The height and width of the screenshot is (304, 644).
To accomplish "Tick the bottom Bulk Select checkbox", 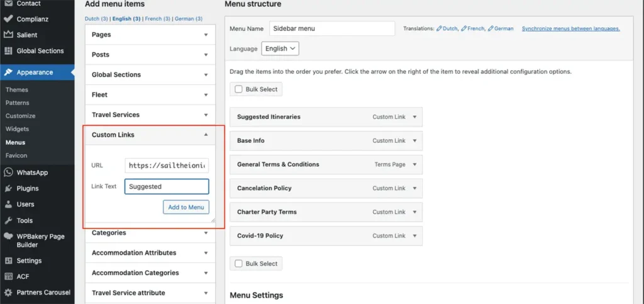I will point(238,264).
